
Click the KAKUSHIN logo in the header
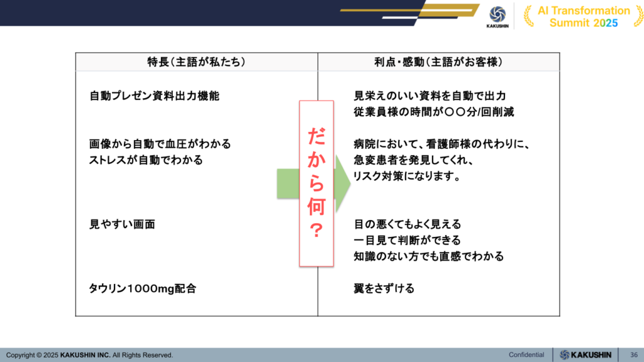coord(497,16)
